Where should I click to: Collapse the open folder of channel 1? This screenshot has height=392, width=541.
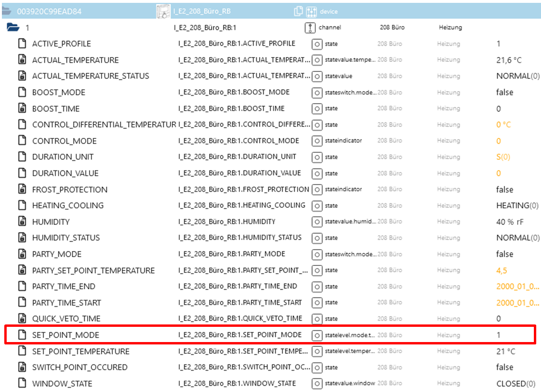point(13,27)
